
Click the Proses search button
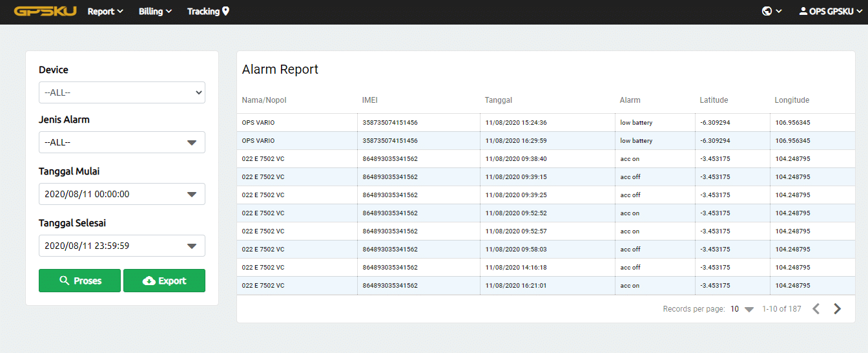click(x=79, y=281)
